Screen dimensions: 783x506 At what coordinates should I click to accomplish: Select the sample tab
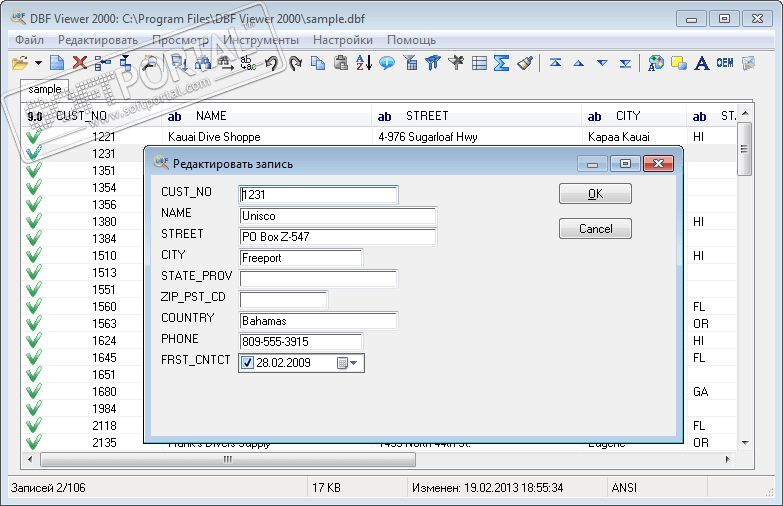point(44,89)
